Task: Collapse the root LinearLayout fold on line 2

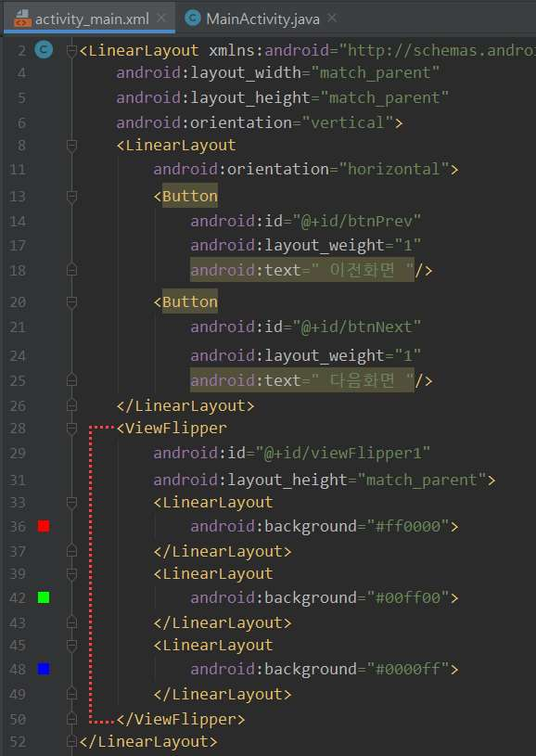Action: click(71, 50)
